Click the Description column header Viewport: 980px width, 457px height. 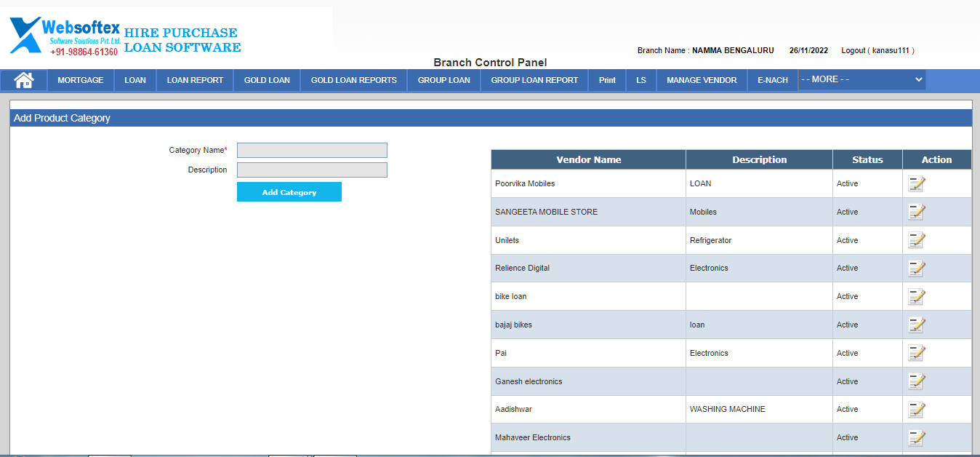pyautogui.click(x=760, y=159)
